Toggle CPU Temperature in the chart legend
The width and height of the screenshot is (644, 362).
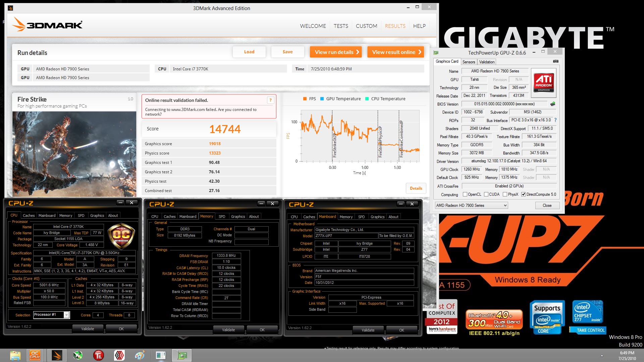point(385,99)
